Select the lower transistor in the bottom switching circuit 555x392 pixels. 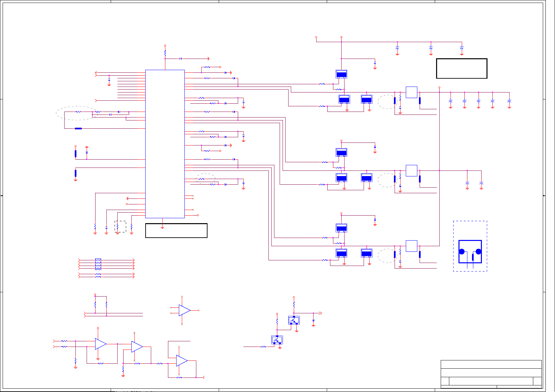(x=277, y=340)
